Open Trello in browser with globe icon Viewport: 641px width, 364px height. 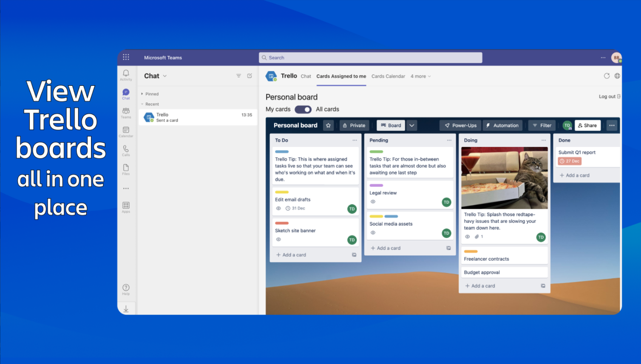point(617,76)
